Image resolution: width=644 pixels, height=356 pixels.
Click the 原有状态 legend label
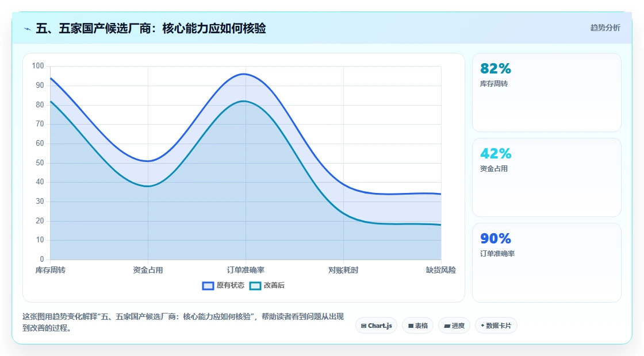231,285
